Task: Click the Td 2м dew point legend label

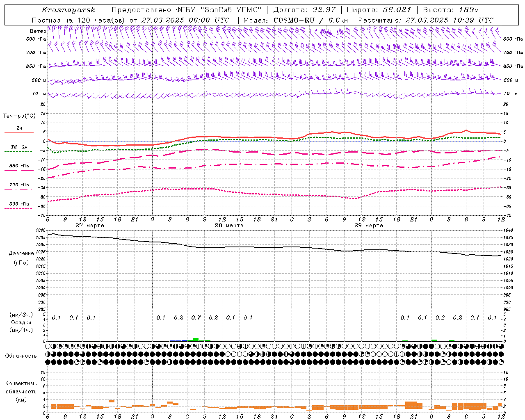Action: [x=19, y=147]
